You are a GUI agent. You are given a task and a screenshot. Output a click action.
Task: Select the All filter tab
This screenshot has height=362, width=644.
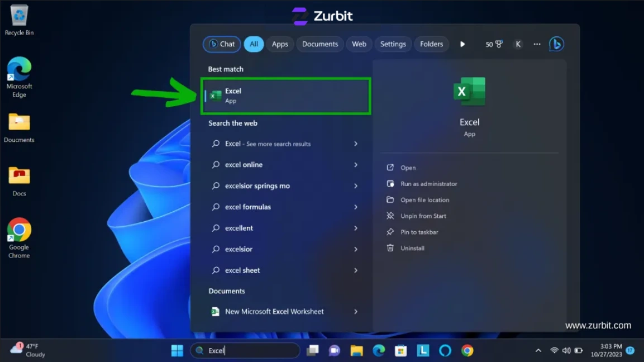pyautogui.click(x=254, y=44)
